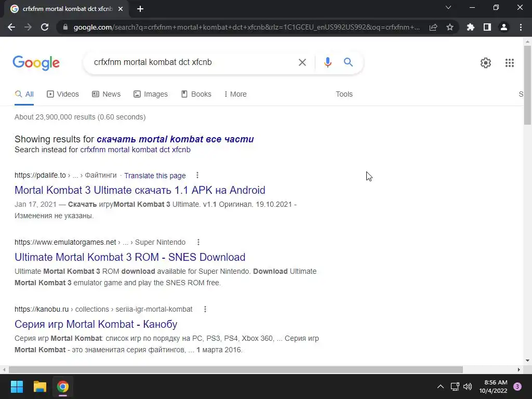Viewport: 532px width, 399px height.
Task: Click the emulatorgames.net URL breadcrumb
Action: [x=100, y=242]
